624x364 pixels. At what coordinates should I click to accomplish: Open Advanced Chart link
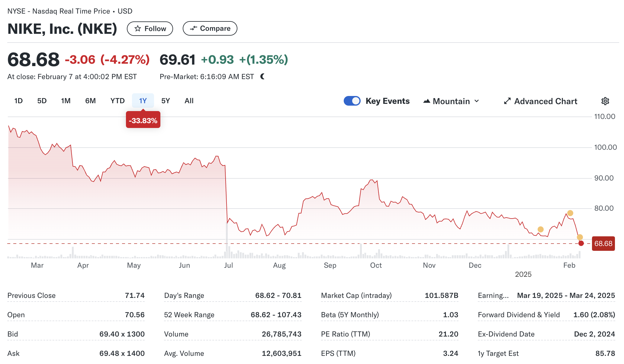point(545,101)
